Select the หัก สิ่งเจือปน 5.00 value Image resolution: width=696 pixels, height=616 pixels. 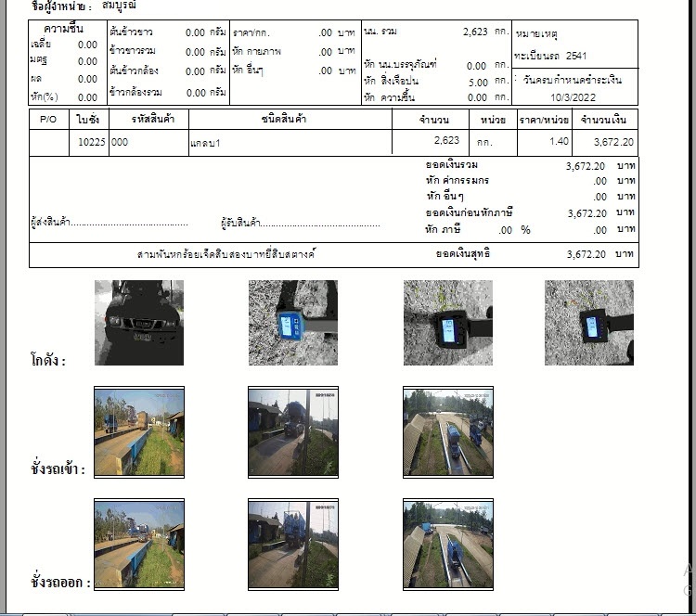[x=476, y=82]
